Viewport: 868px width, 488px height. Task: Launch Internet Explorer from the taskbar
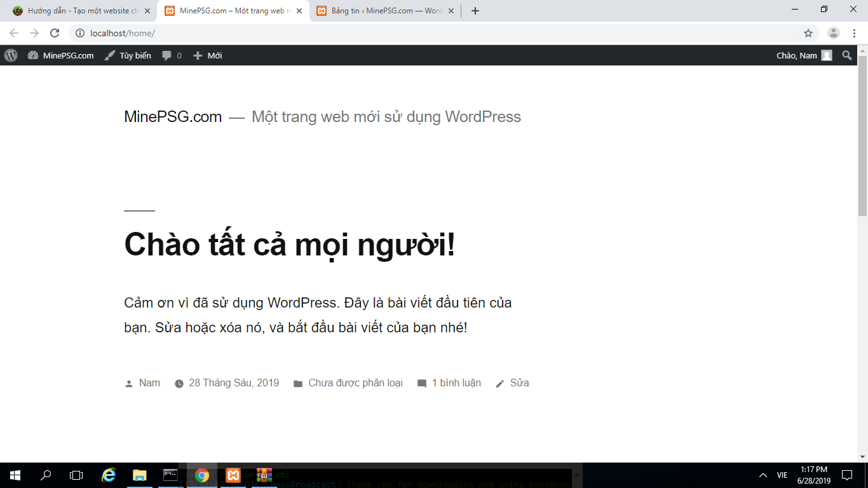109,475
